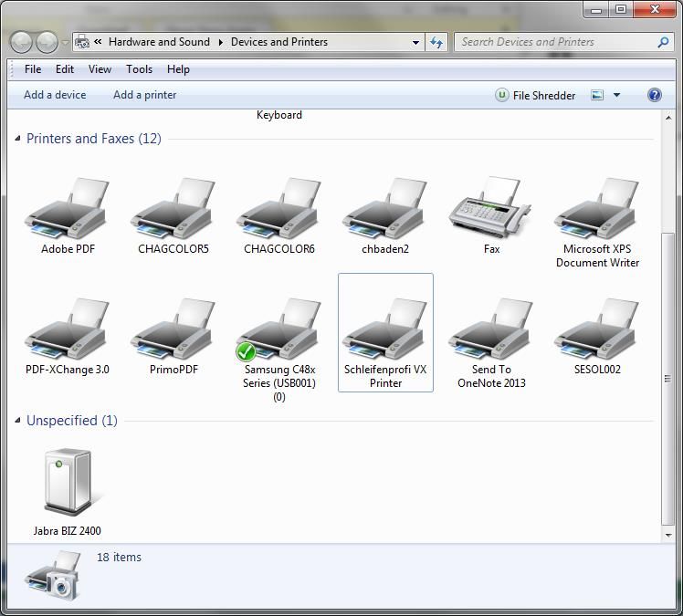Image resolution: width=683 pixels, height=616 pixels.
Task: Collapse the Unspecified group
Action: (17, 420)
